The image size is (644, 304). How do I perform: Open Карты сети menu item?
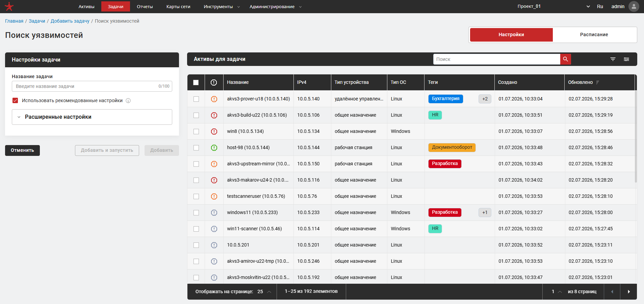(178, 6)
